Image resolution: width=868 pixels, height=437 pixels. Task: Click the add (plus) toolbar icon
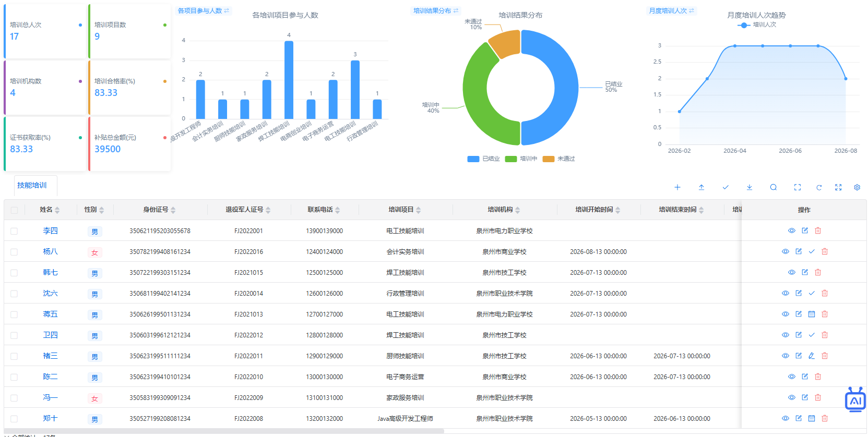[x=677, y=187]
